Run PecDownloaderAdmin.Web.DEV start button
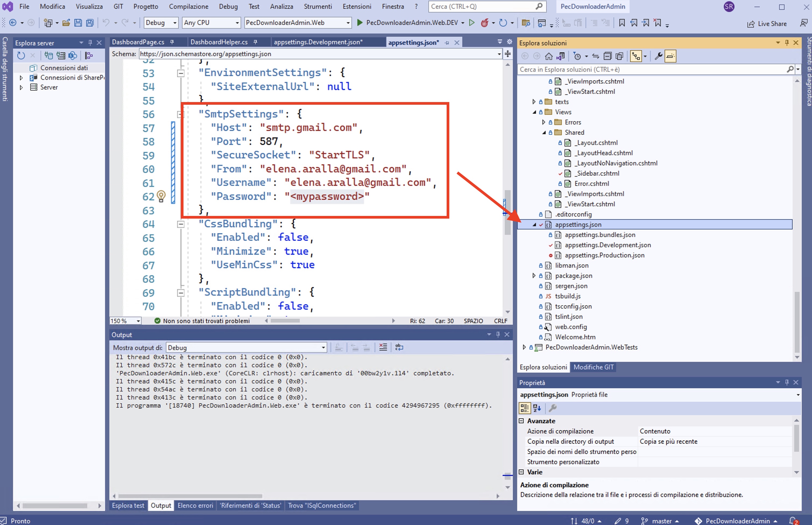The image size is (812, 525). (407, 23)
